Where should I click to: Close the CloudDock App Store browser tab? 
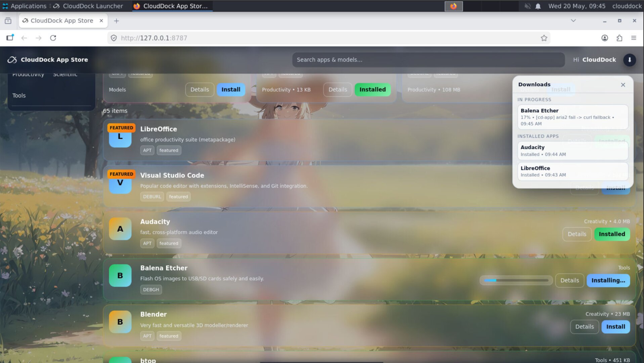click(101, 21)
